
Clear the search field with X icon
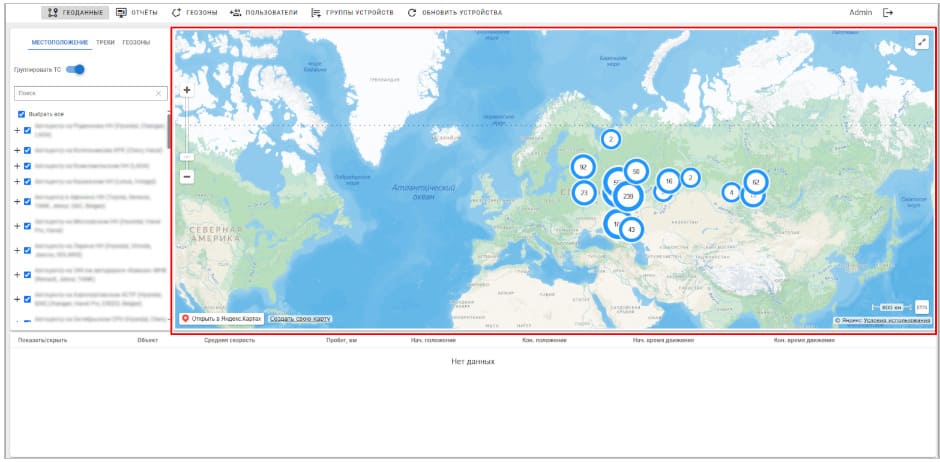[157, 93]
